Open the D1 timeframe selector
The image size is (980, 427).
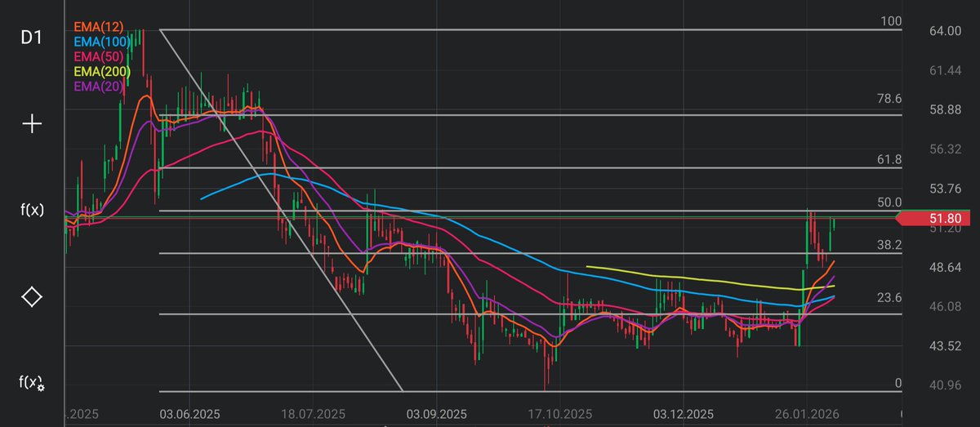(x=31, y=38)
